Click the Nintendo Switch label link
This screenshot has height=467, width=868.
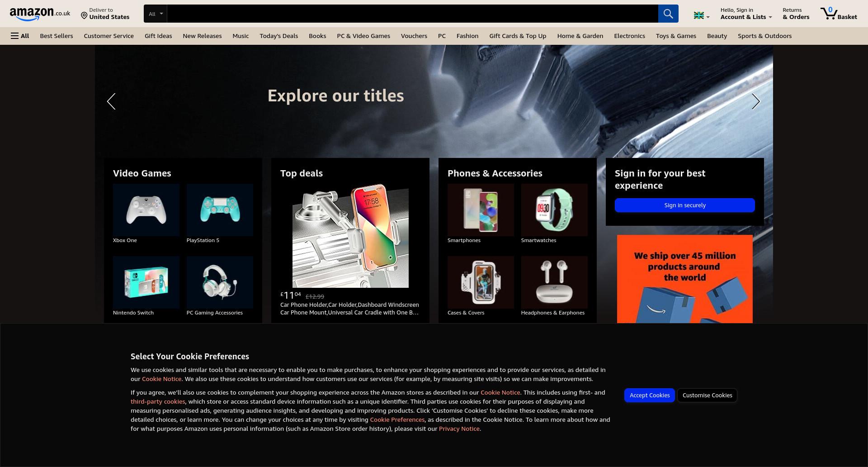click(x=133, y=313)
